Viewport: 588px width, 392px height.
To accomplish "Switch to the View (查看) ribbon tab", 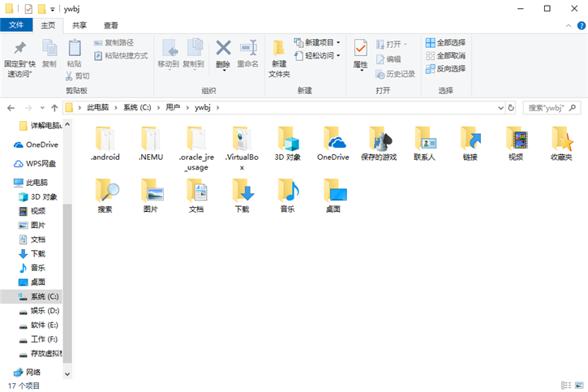I will point(110,26).
